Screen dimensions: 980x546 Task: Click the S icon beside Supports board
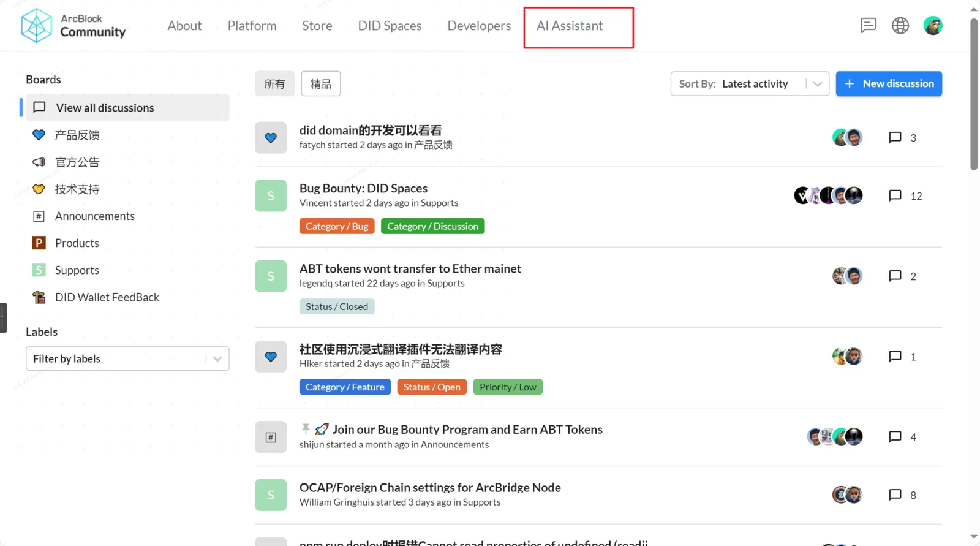tap(39, 270)
